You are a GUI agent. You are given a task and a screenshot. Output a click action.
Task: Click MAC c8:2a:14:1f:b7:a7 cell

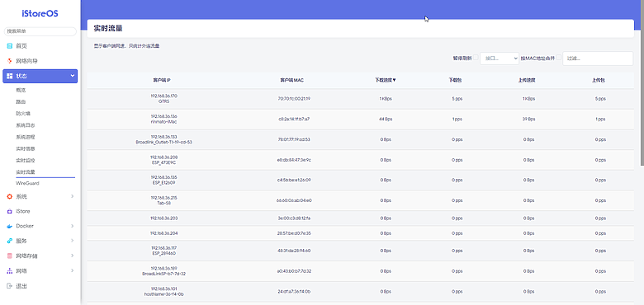tap(294, 119)
